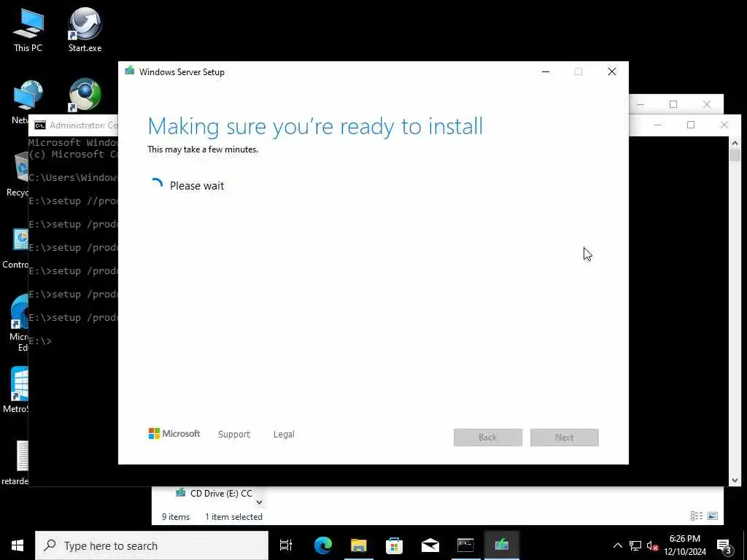Click the '1 item selected' status text
This screenshot has width=747, height=560.
(233, 517)
